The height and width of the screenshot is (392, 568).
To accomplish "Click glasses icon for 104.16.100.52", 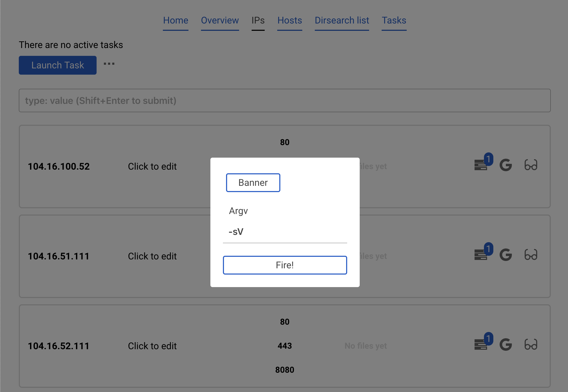I will (531, 165).
